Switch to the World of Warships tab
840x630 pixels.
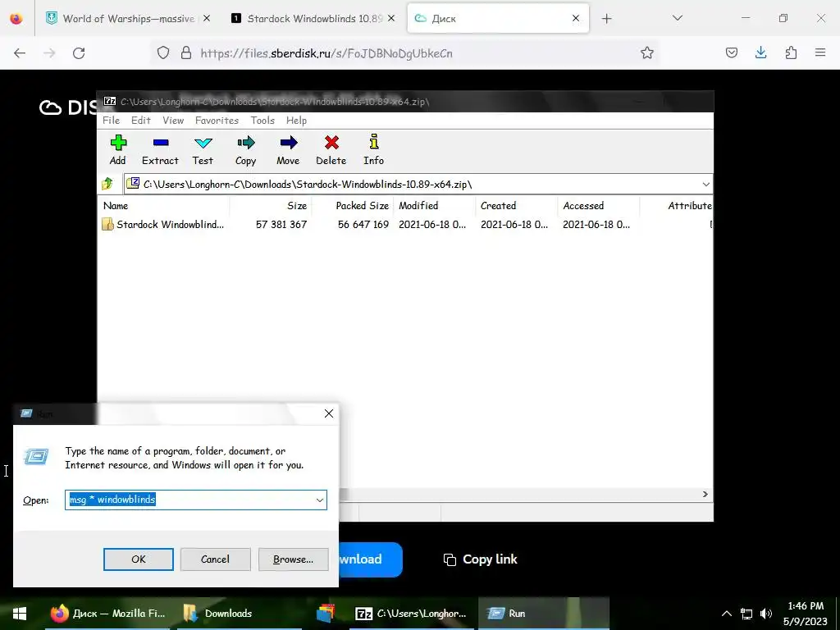129,18
